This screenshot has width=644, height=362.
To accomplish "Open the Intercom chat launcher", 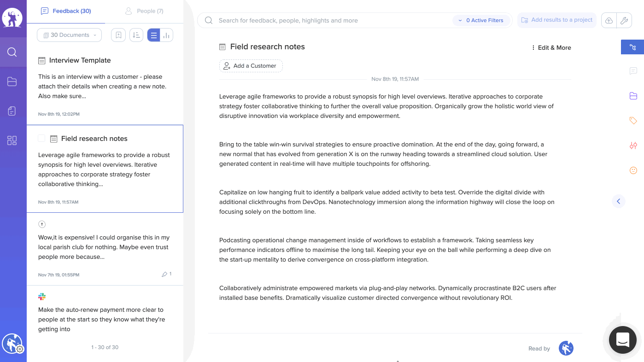I will [x=623, y=340].
